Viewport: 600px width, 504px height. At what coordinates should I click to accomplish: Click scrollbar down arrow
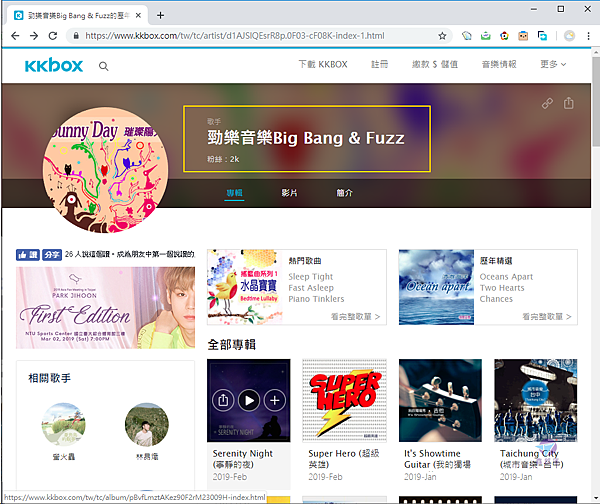point(596,499)
